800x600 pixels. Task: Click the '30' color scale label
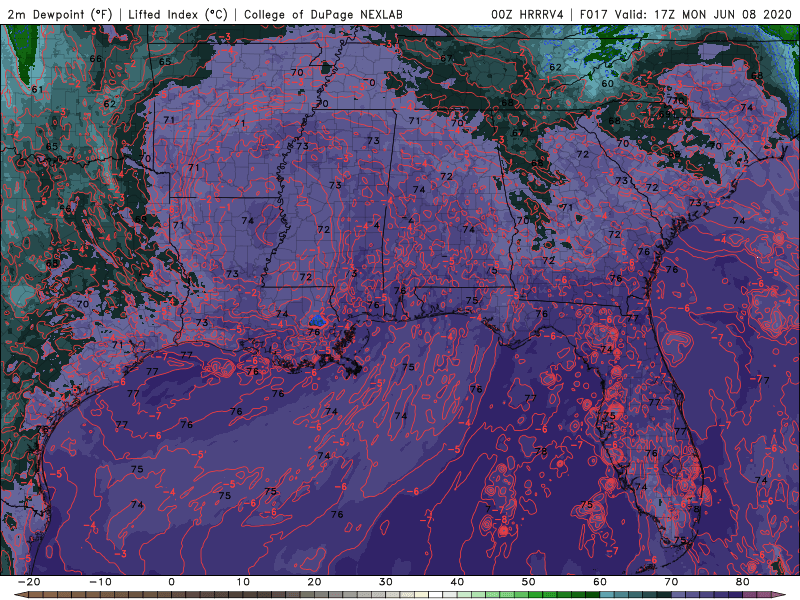[x=386, y=582]
